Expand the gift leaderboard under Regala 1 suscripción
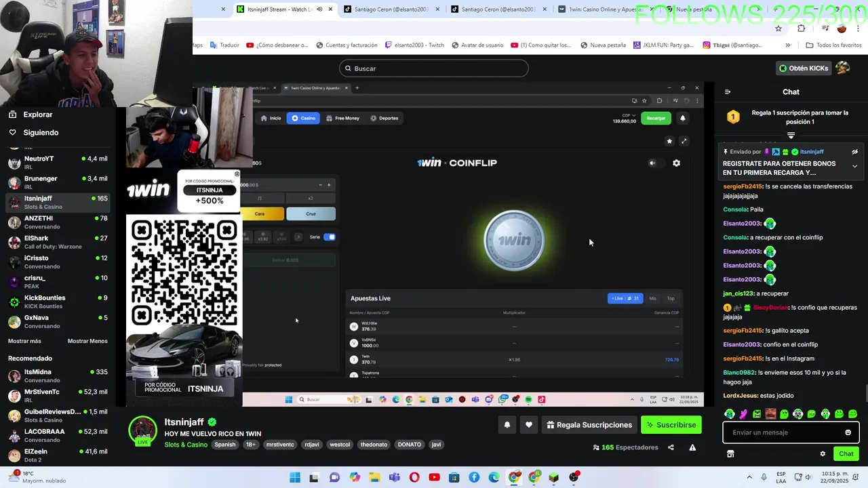The width and height of the screenshot is (868, 488). [x=791, y=136]
